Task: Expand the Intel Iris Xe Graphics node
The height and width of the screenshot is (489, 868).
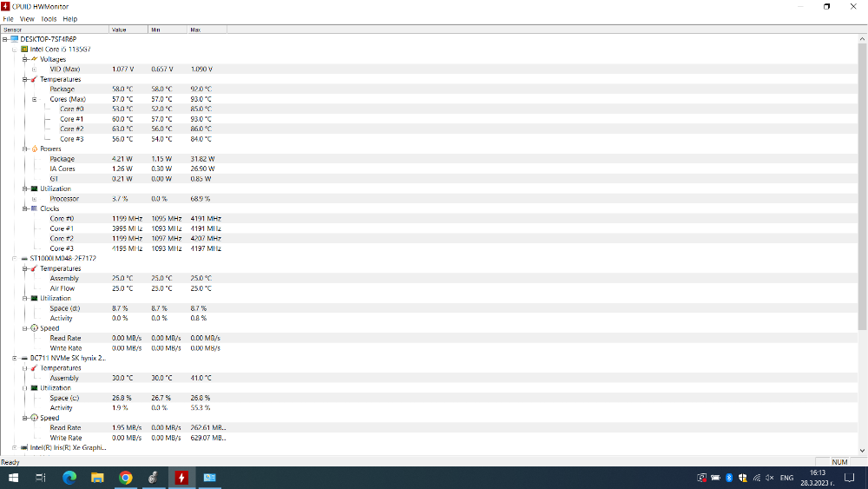Action: tap(15, 447)
